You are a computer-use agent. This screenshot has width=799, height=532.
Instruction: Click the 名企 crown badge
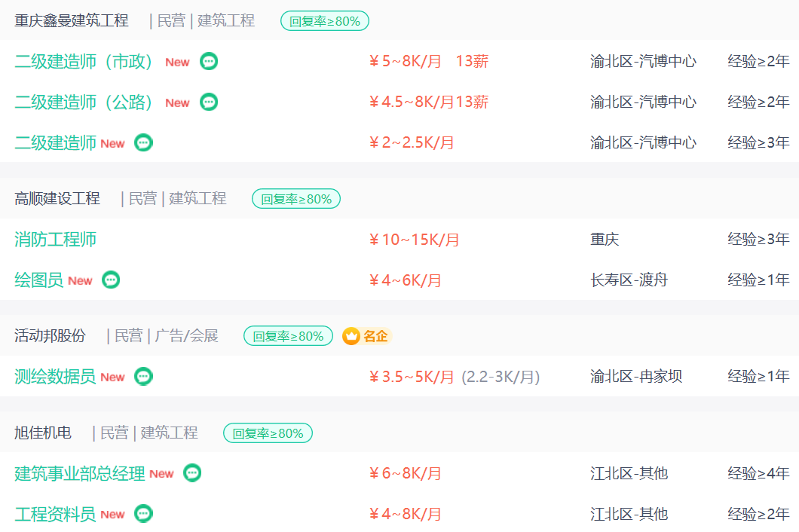[366, 336]
